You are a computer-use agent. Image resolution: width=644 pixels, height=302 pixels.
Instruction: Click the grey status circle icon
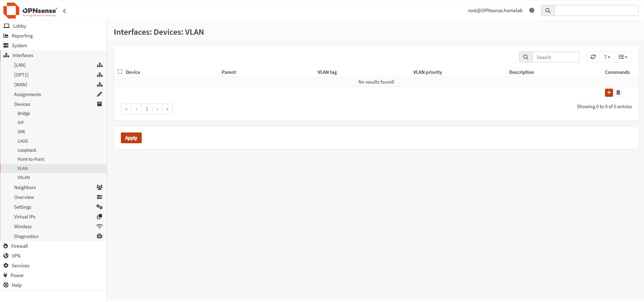point(532,10)
